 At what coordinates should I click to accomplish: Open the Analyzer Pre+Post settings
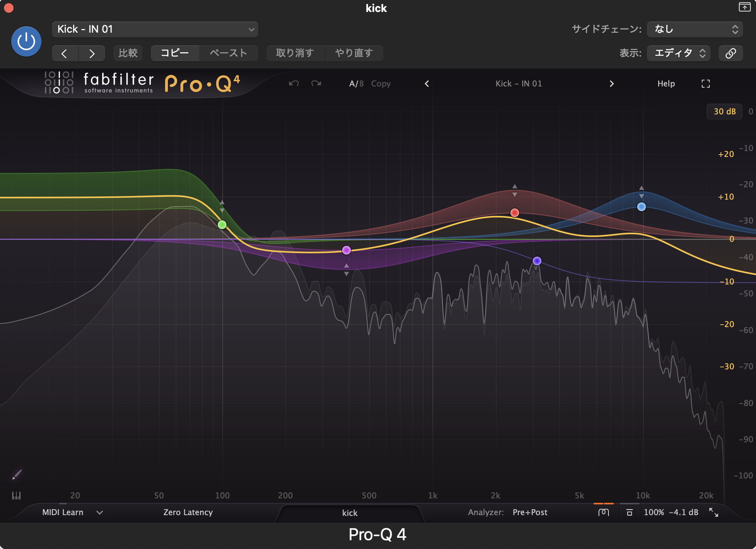pyautogui.click(x=530, y=512)
